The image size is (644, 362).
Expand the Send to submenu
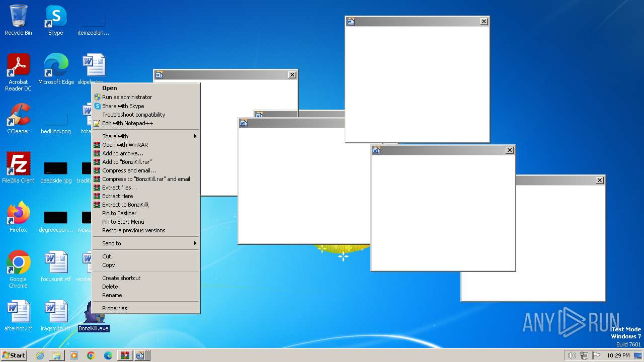(146, 243)
